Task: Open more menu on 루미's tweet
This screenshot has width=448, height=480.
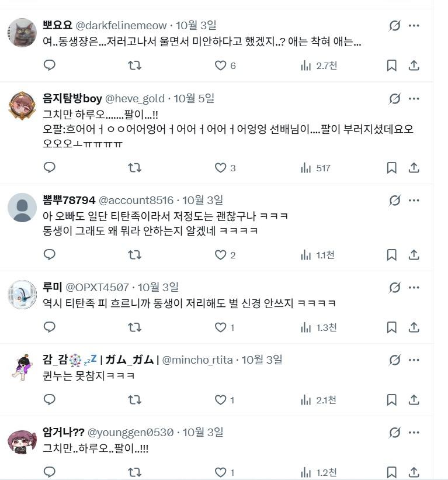Action: [x=414, y=287]
